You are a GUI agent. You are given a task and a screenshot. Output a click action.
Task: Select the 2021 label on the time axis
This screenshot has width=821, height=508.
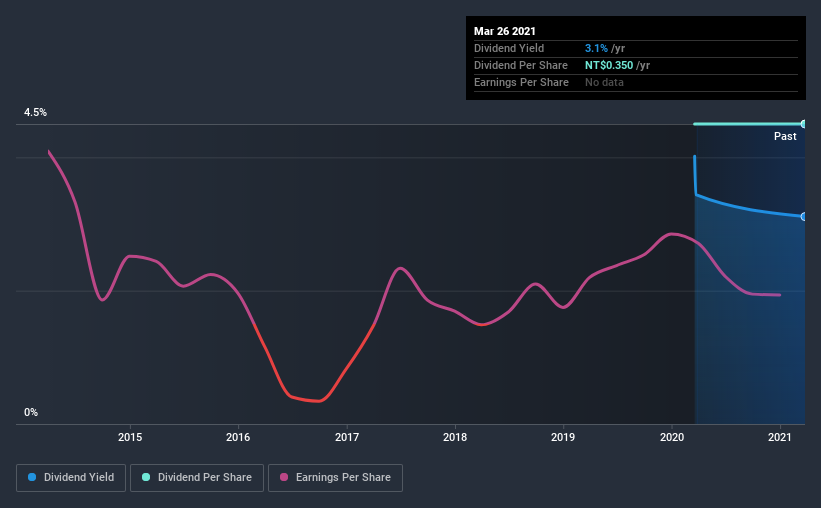[x=780, y=437]
